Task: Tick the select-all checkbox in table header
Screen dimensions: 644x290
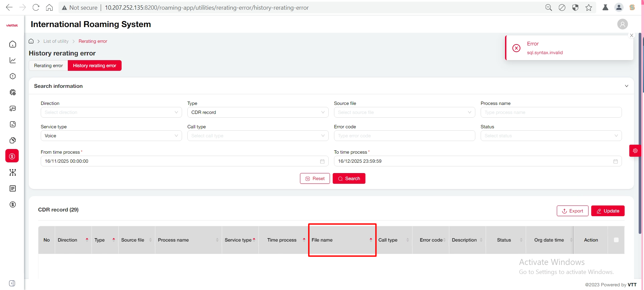Action: tap(616, 240)
